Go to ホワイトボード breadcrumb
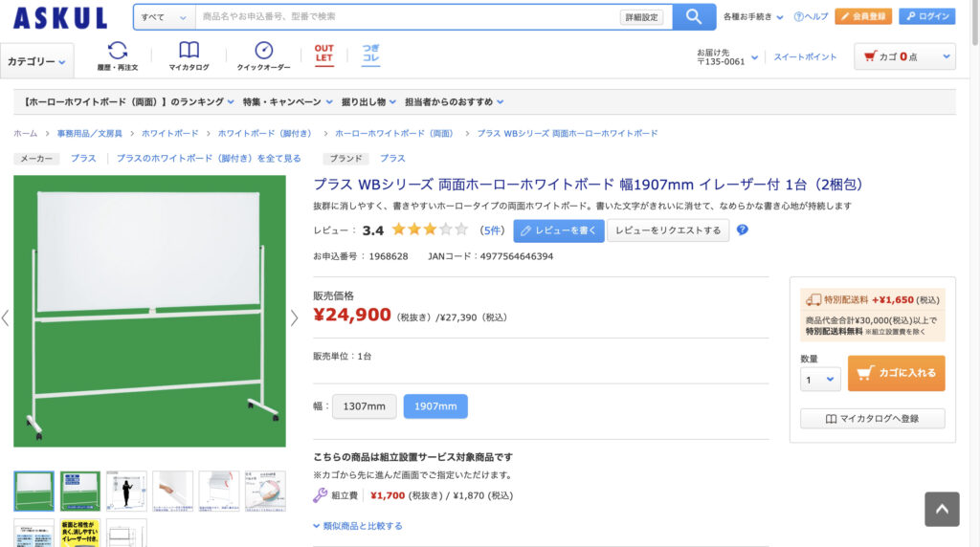The image size is (980, 547). [170, 134]
